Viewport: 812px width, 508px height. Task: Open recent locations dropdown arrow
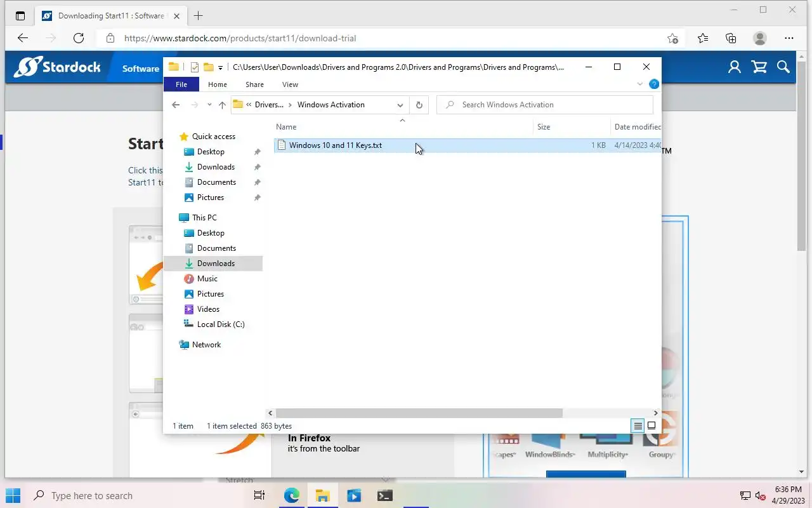(209, 105)
